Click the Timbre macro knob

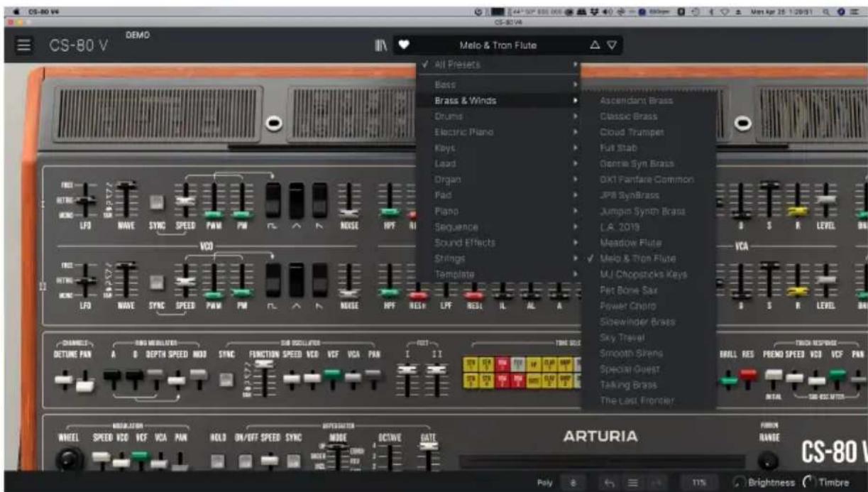pyautogui.click(x=808, y=483)
